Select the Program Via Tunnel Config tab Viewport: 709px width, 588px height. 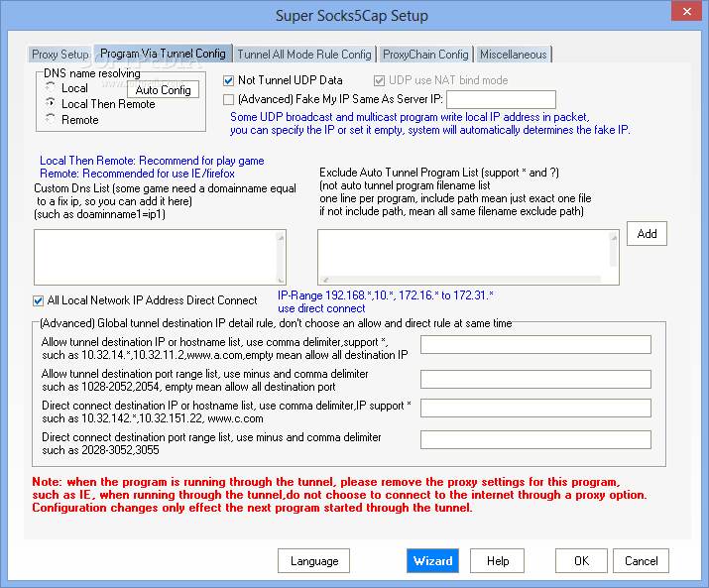click(x=163, y=54)
